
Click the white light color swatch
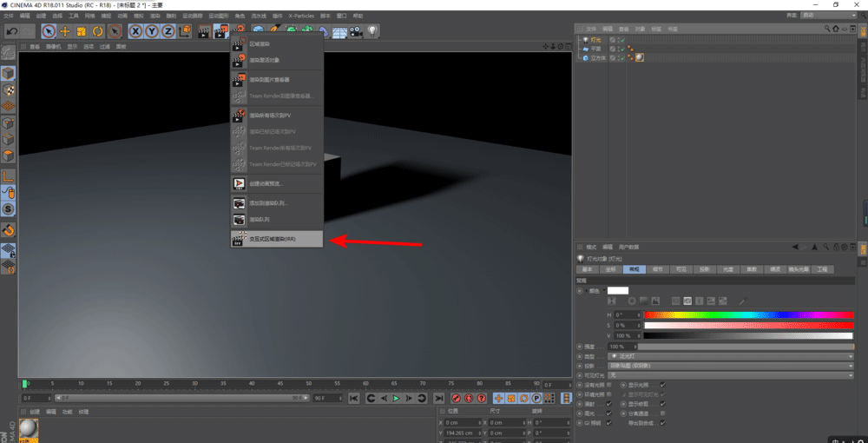click(x=618, y=290)
